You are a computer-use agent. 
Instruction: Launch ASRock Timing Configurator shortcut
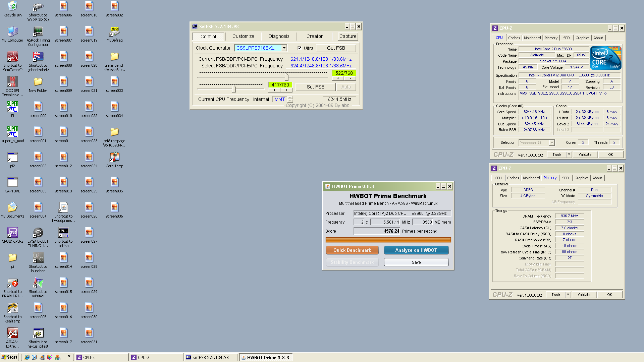tap(38, 36)
